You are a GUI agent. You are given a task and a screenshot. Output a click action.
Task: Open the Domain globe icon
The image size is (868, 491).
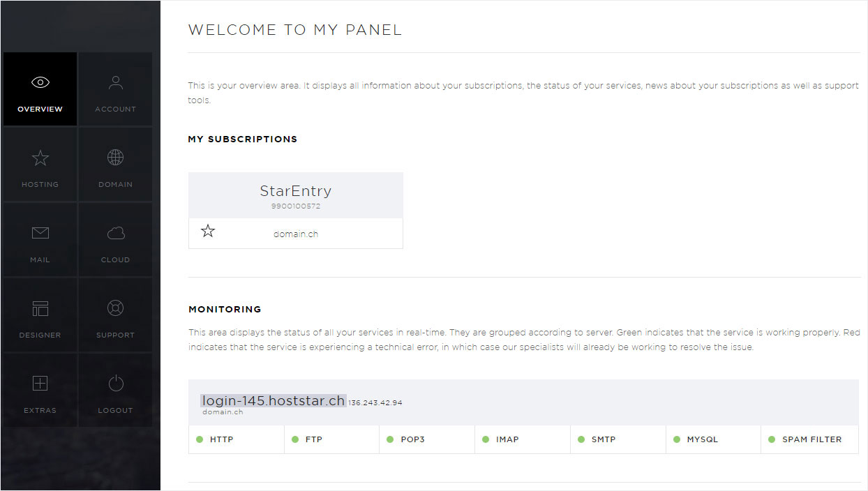pyautogui.click(x=116, y=158)
